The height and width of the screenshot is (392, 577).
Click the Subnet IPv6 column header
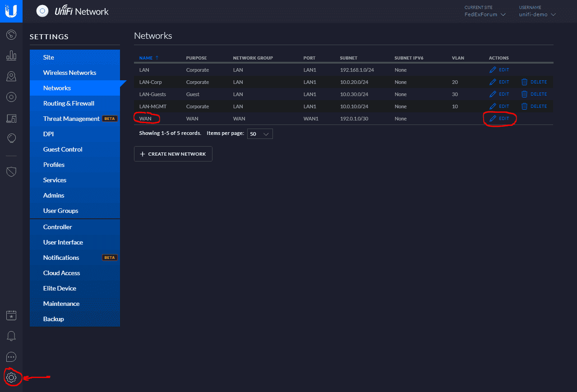tap(409, 58)
